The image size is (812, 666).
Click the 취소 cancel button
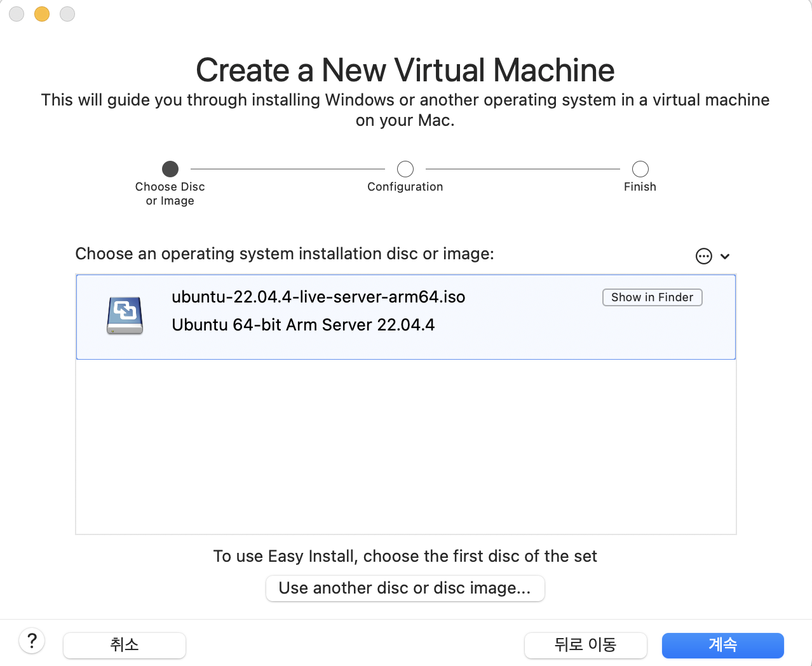(x=125, y=645)
